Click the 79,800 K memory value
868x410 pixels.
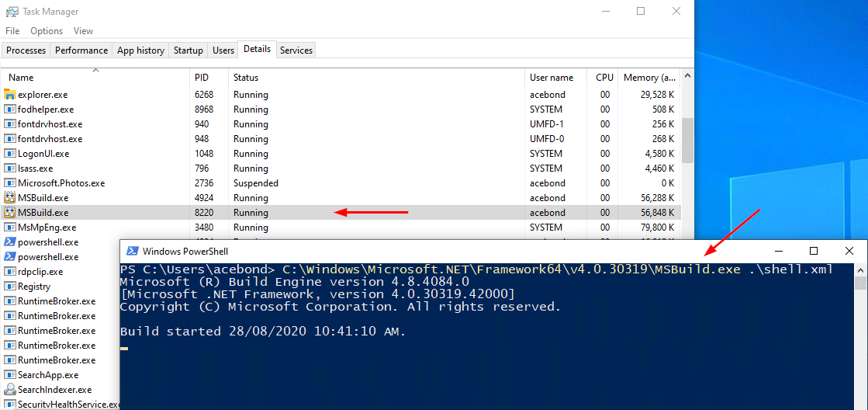[657, 228]
